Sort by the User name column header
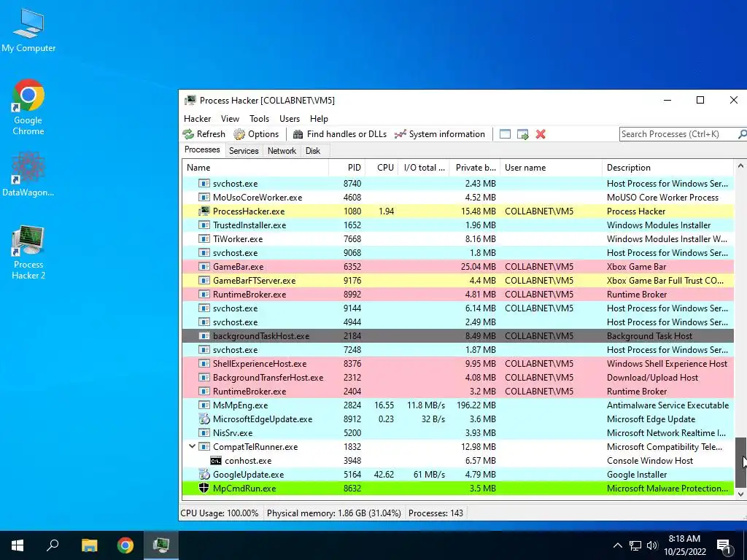The height and width of the screenshot is (560, 747). point(551,168)
